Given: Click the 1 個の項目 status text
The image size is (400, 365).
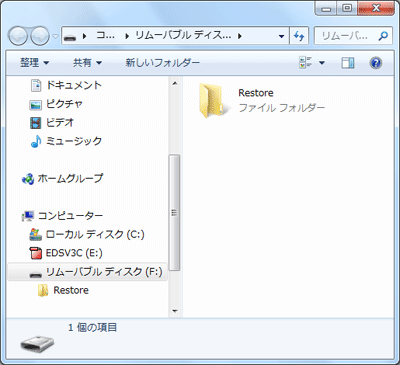Looking at the screenshot, I should 93,328.
